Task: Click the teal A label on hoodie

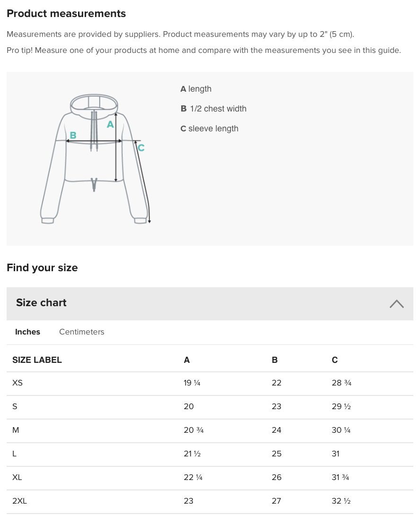Action: [110, 125]
